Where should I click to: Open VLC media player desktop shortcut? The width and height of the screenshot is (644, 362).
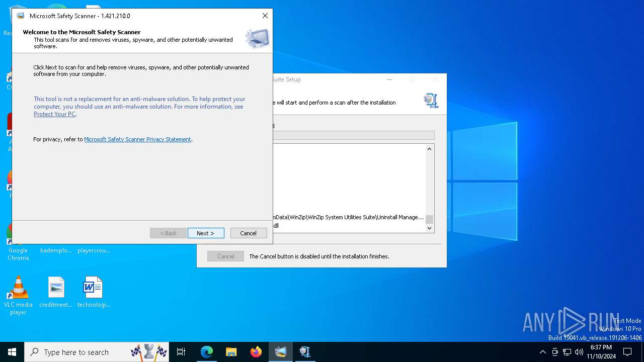[x=18, y=296]
